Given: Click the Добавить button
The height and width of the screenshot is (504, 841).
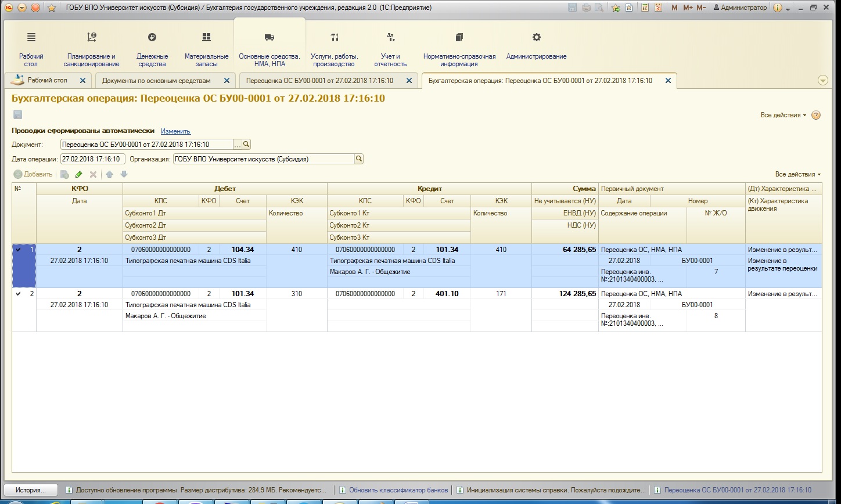Looking at the screenshot, I should [33, 174].
